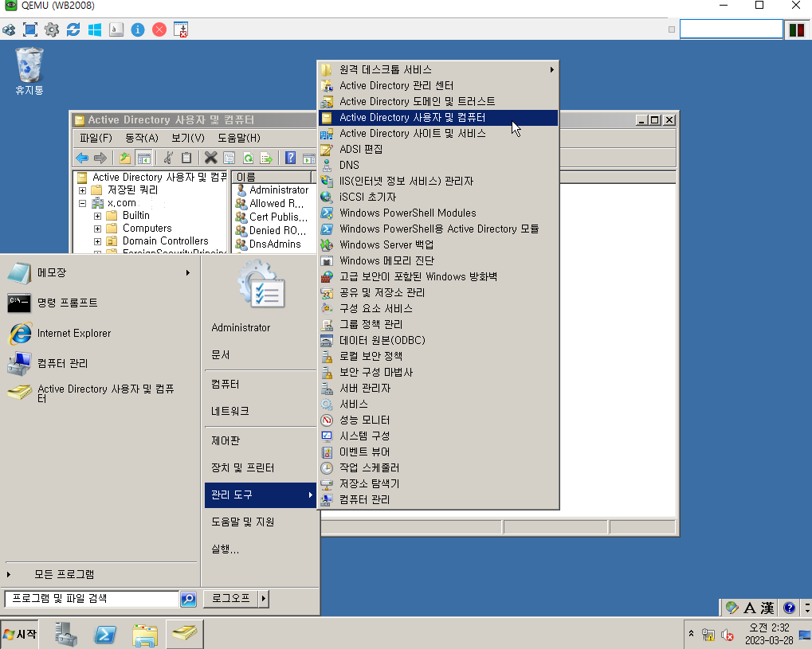Screen dimensions: 812x649
Task: Click the keyboard key icon in QEMU toolbar
Action: 116,29
